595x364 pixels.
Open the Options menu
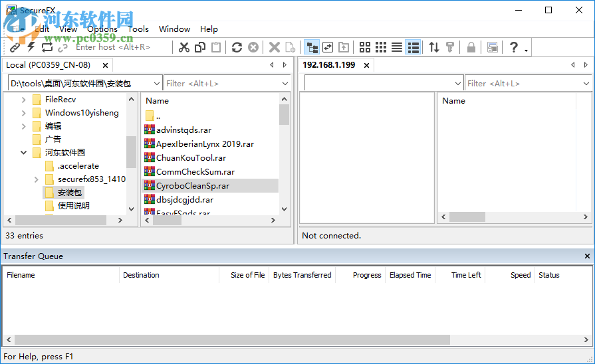(102, 29)
